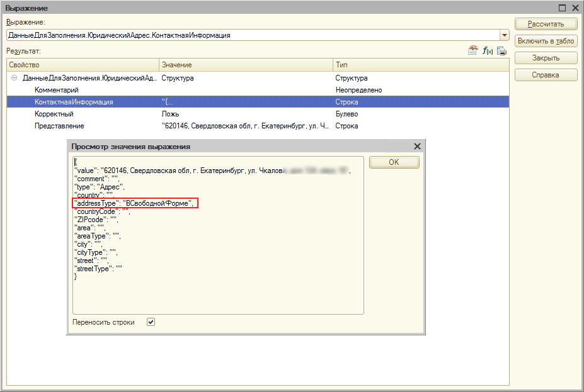This screenshot has width=584, height=392.
Task: Select the Корректный property row
Action: (x=258, y=114)
